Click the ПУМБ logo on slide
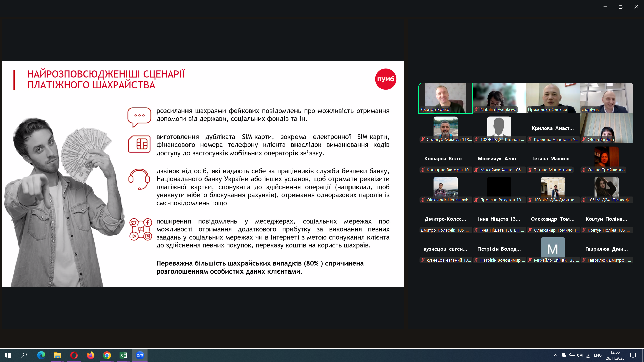The image size is (644, 362). point(385,79)
